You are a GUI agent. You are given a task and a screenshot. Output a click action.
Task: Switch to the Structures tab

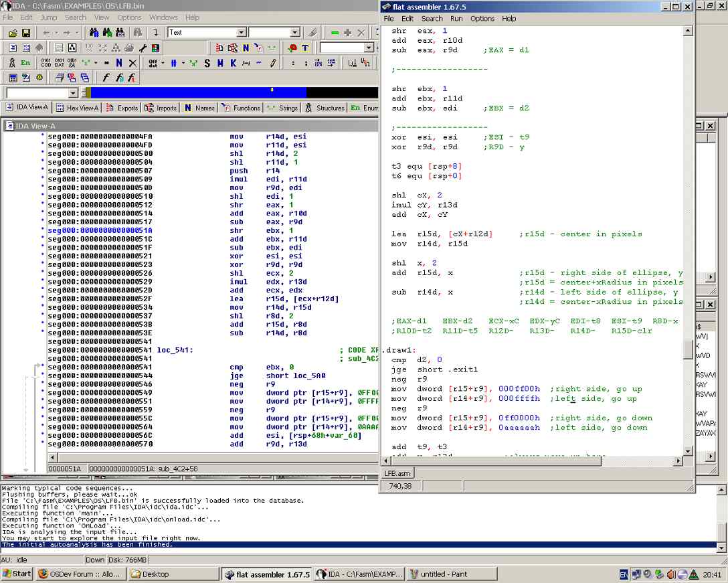click(325, 108)
